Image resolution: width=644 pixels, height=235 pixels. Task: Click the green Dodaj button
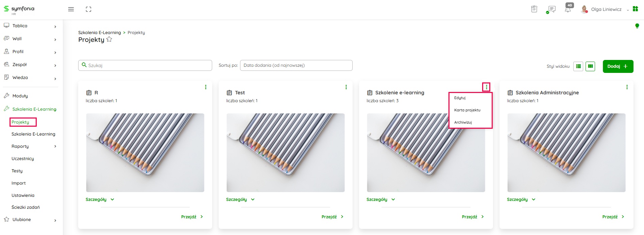click(x=618, y=66)
